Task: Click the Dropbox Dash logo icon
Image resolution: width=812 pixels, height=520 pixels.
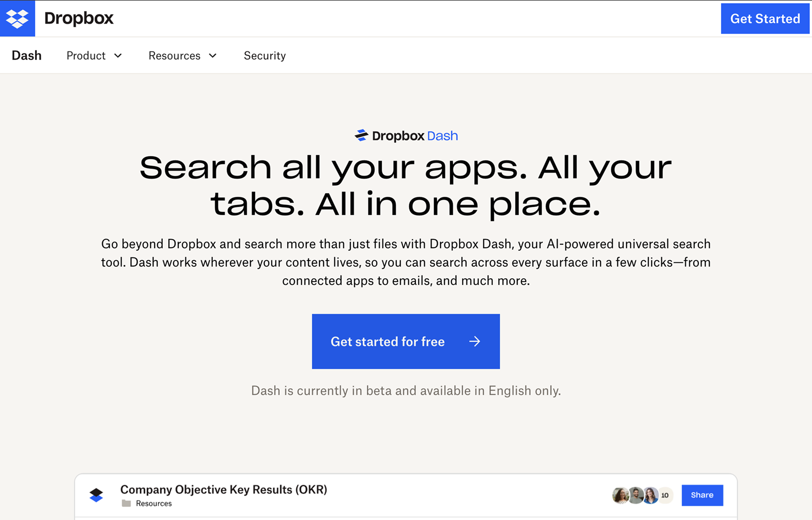Action: (361, 135)
